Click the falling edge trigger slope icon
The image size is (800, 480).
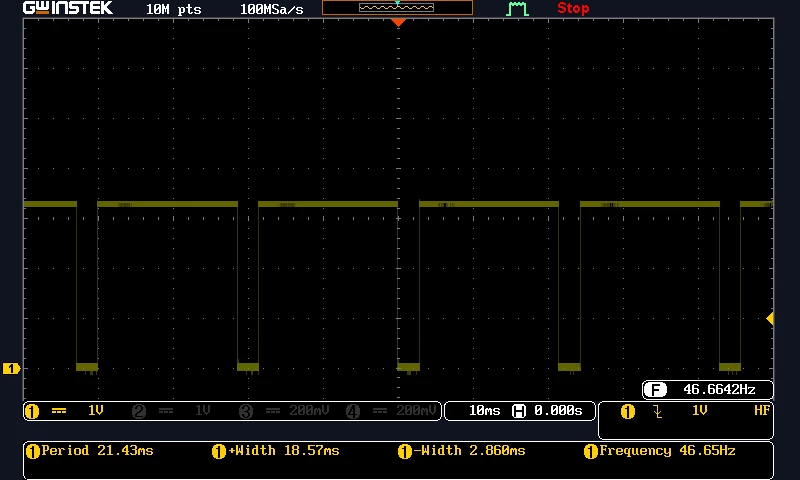point(658,412)
